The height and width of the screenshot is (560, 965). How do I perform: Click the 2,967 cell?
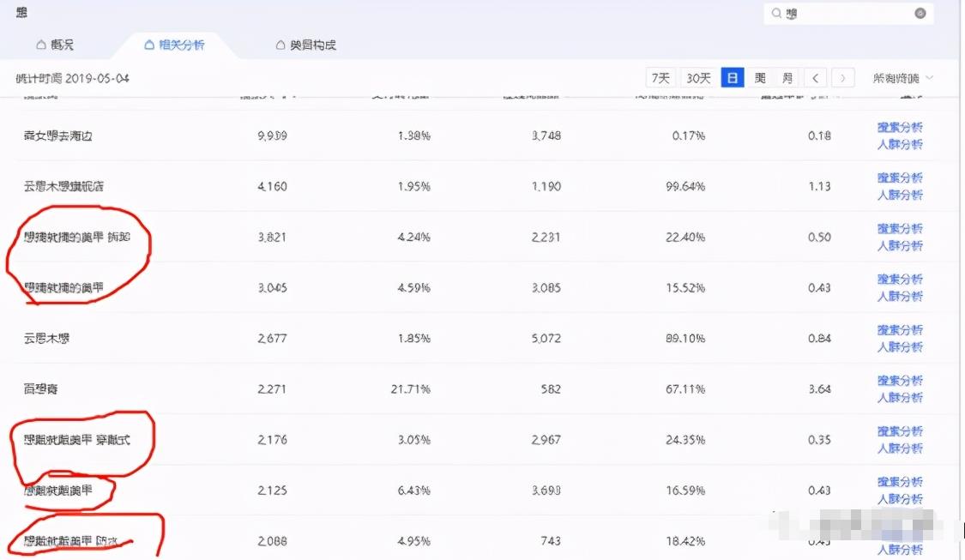coord(546,440)
